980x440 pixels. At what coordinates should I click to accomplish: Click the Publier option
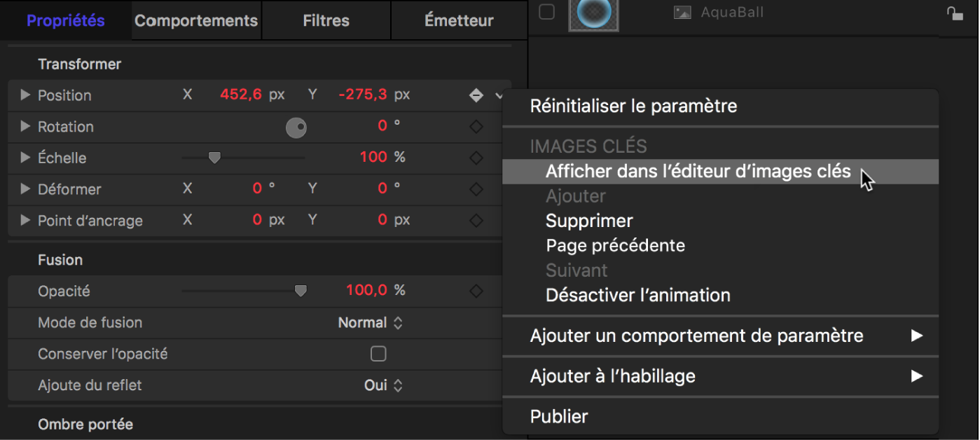coord(559,415)
